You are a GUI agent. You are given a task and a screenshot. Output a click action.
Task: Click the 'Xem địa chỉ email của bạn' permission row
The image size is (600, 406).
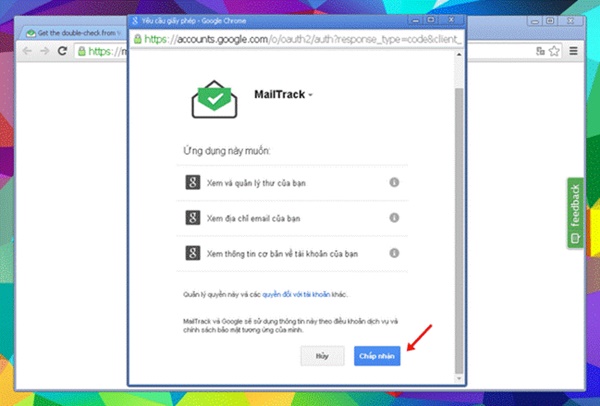point(290,217)
